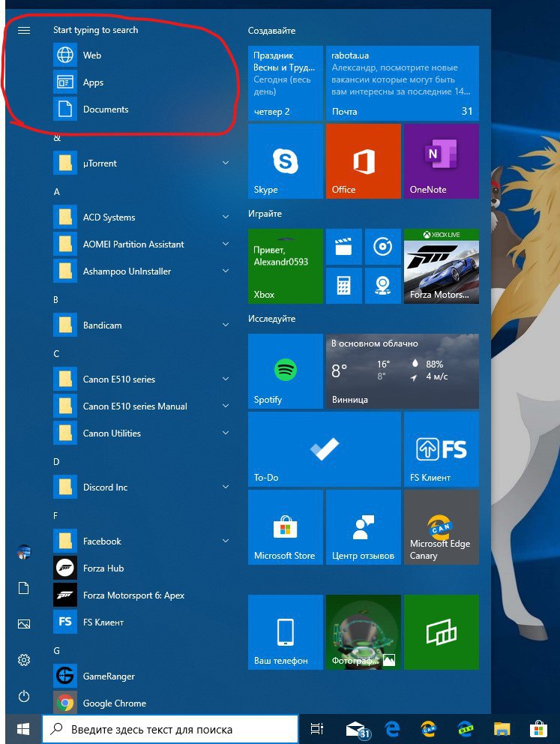Click the Играйте group header
The width and height of the screenshot is (560, 744).
[x=265, y=214]
